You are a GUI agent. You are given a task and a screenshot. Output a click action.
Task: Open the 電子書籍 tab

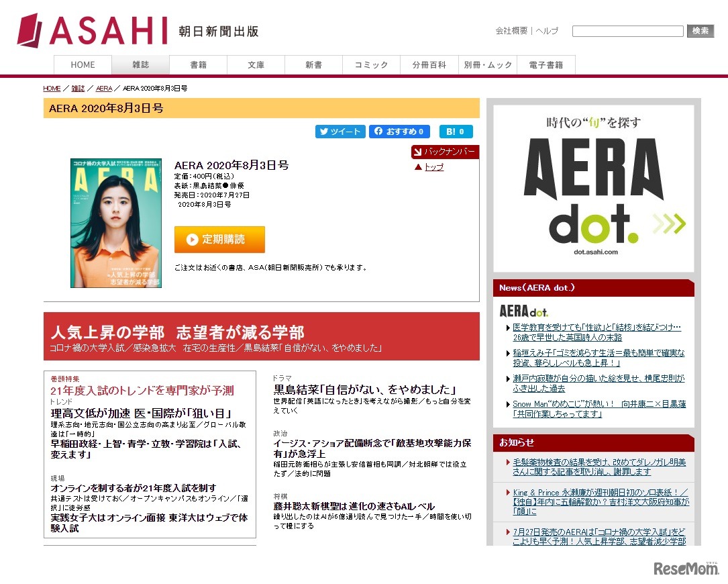click(545, 65)
